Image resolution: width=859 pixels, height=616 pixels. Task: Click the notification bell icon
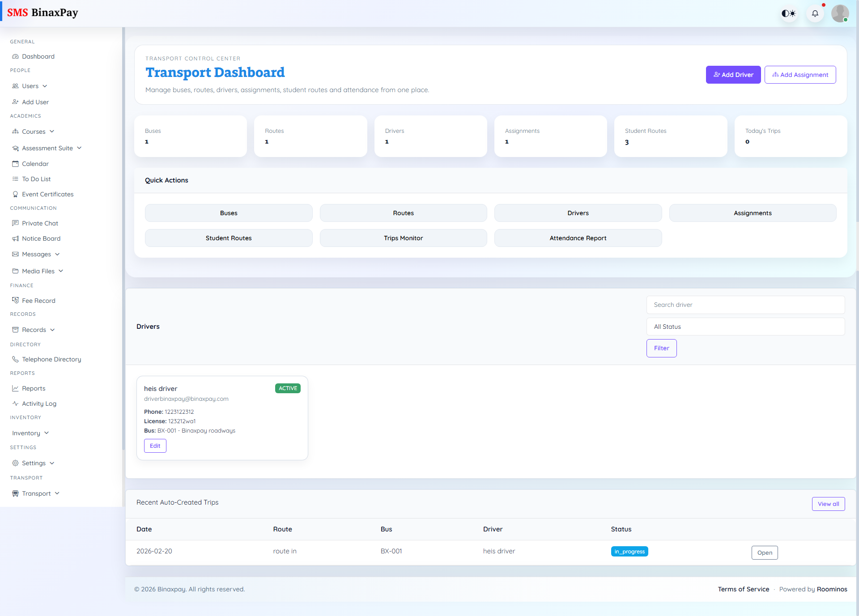pos(815,13)
